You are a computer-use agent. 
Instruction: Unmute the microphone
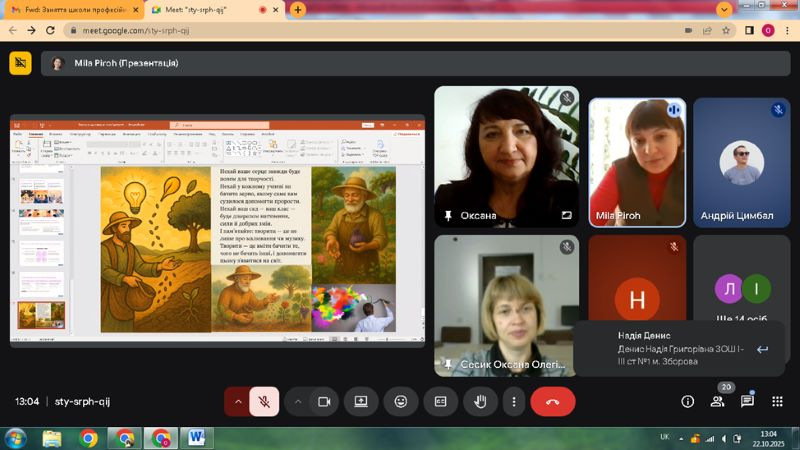[264, 401]
